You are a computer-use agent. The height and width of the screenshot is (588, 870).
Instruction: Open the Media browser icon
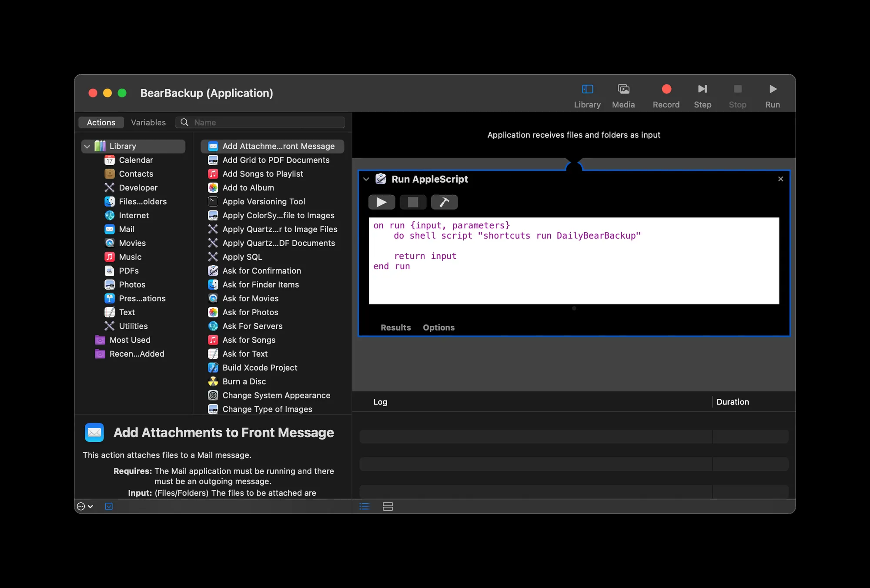pos(623,89)
